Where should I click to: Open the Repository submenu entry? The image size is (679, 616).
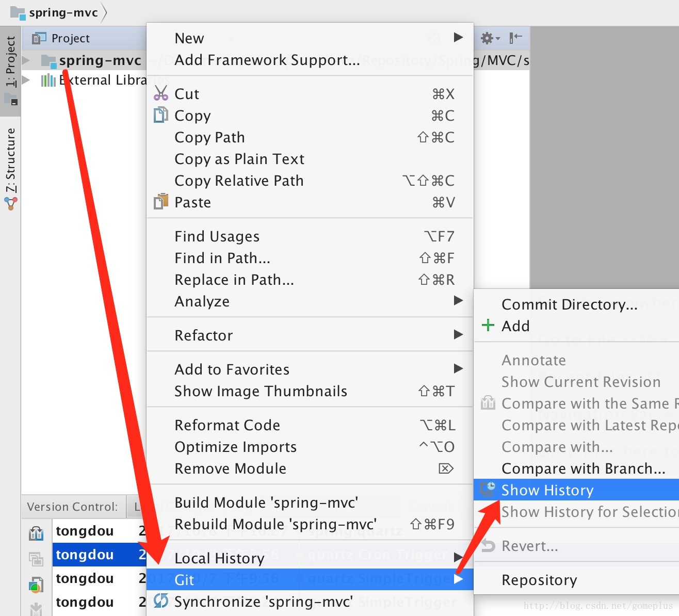point(539,580)
